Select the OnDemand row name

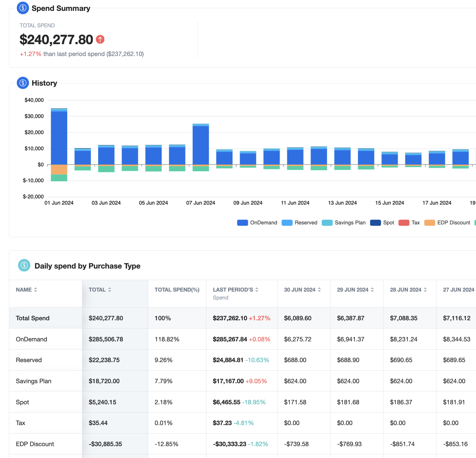point(32,339)
